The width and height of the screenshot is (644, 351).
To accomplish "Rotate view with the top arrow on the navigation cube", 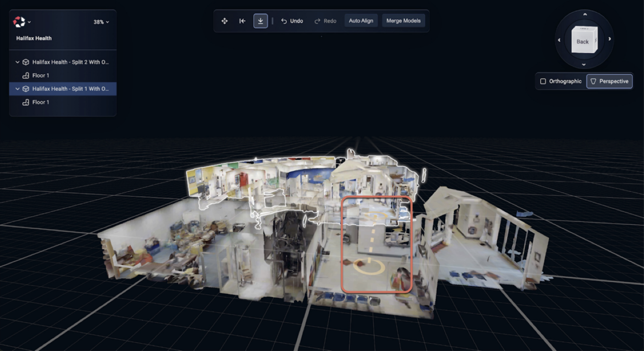I will click(585, 15).
